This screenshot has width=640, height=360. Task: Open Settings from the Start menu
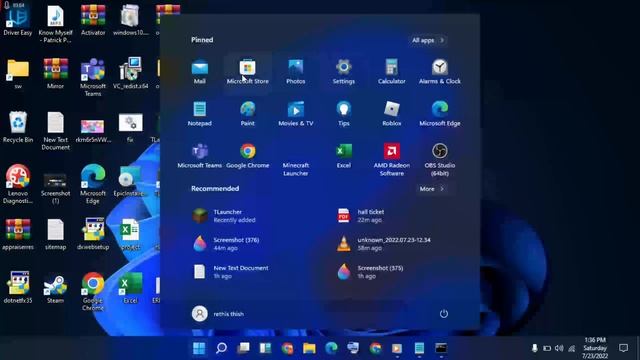pos(344,72)
